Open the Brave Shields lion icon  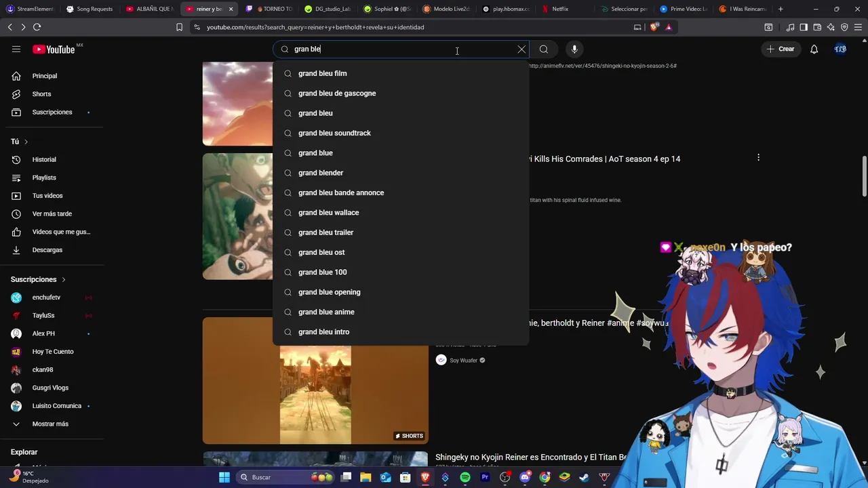[x=654, y=27]
